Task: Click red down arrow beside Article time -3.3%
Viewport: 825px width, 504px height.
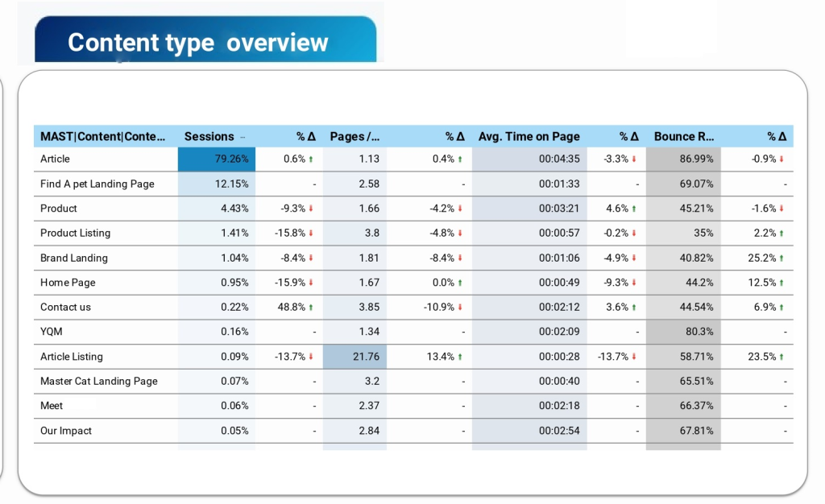Action: pyautogui.click(x=633, y=159)
